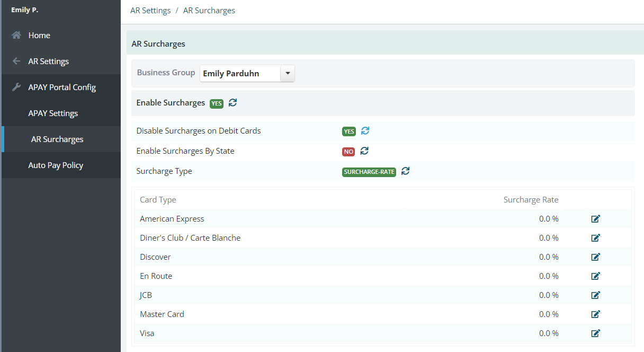
Task: Click the 0.0 % rate for Visa
Action: (x=549, y=333)
